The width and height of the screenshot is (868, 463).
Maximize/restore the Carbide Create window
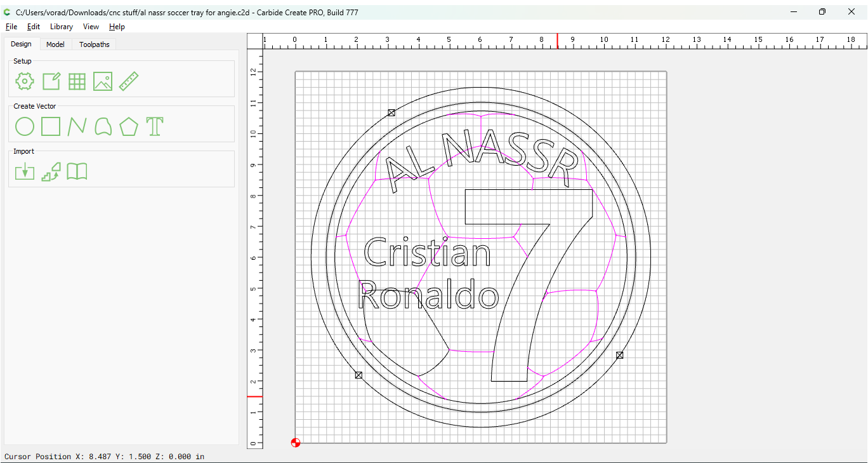(x=822, y=11)
